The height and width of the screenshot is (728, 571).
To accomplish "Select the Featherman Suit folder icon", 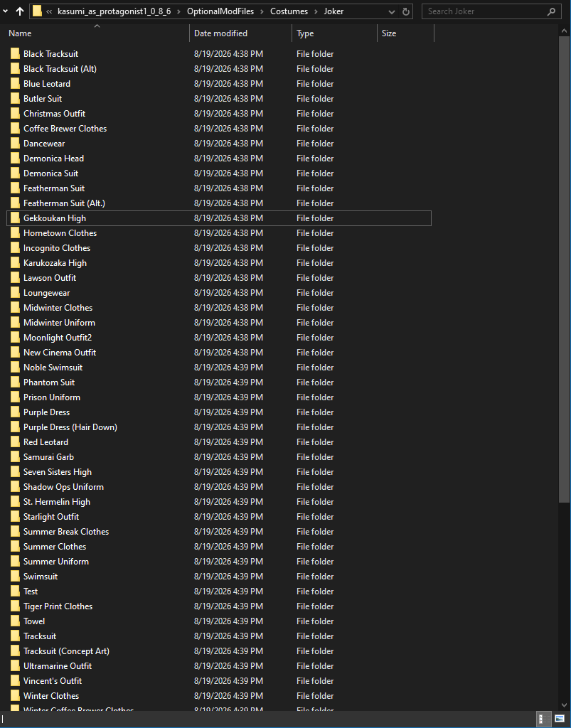I will [x=16, y=188].
